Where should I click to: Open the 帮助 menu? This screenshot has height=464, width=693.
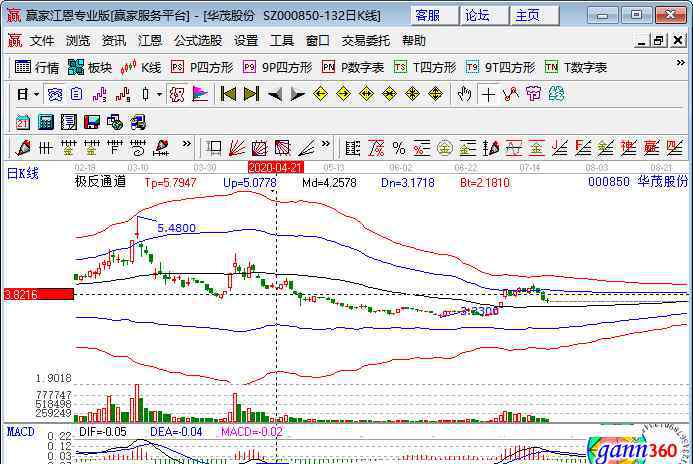[x=414, y=41]
